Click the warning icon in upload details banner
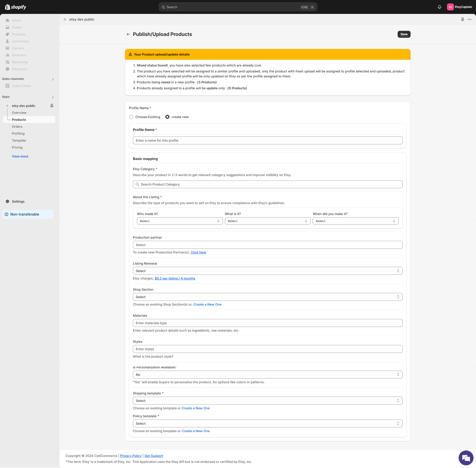Image resolution: width=476 pixels, height=468 pixels. [130, 54]
